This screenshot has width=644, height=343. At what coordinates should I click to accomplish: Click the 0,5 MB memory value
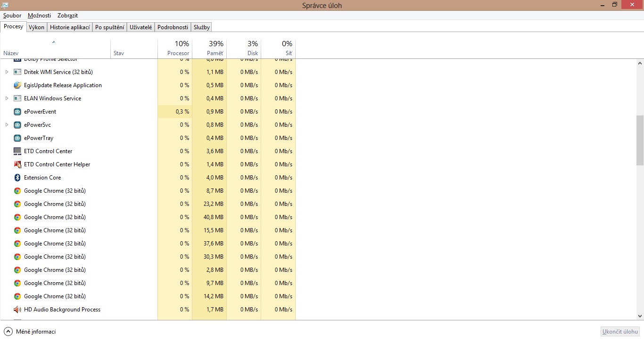pyautogui.click(x=215, y=85)
